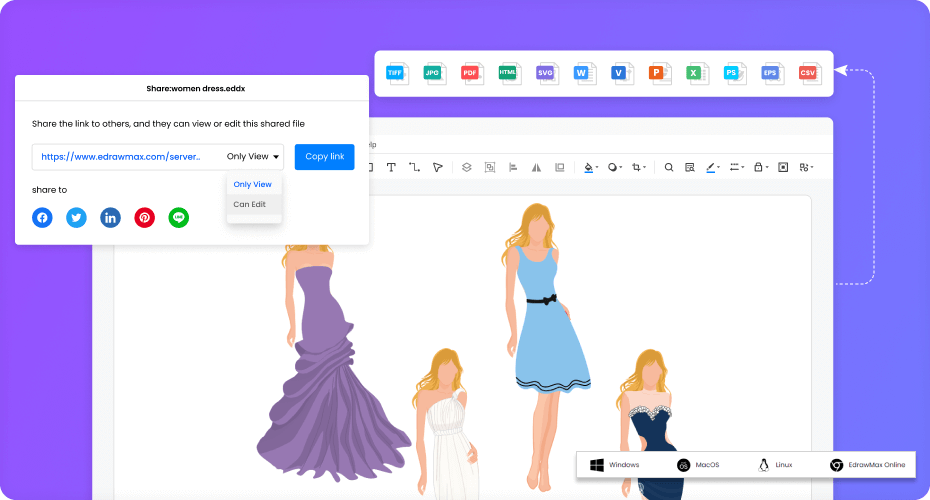Screen dimensions: 930x500
Task: Click the Flip mirror icon
Action: pos(536,167)
